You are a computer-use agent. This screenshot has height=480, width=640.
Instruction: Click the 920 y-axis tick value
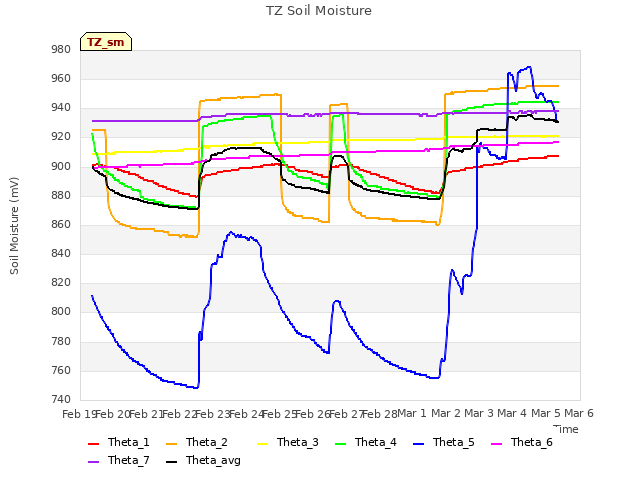coord(61,137)
